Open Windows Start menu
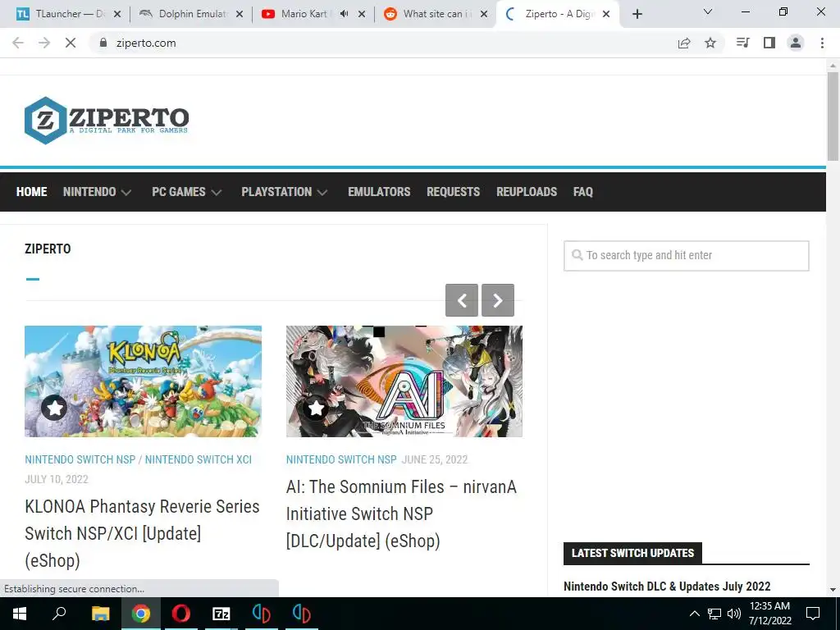The image size is (840, 630). tap(20, 614)
